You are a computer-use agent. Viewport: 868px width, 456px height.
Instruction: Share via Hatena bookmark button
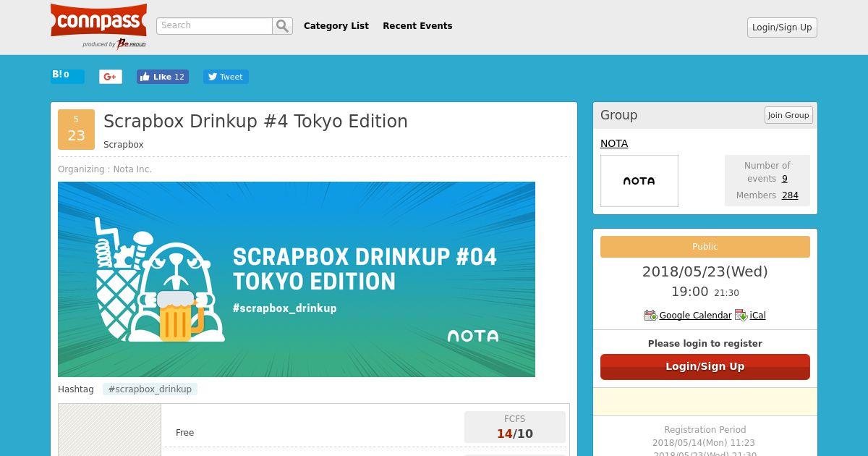click(x=67, y=76)
